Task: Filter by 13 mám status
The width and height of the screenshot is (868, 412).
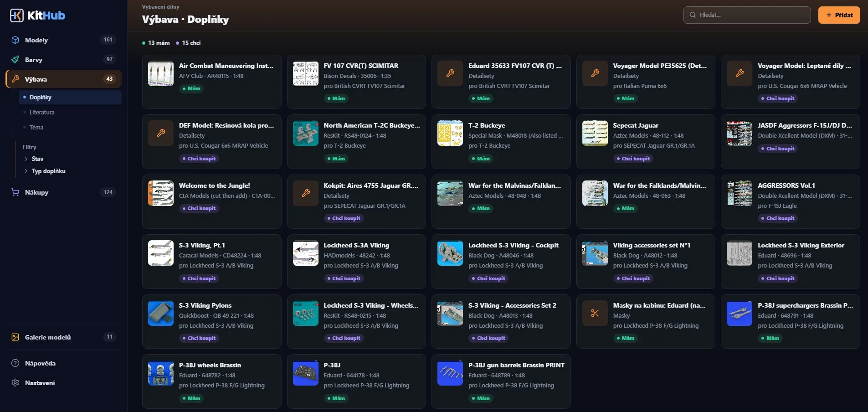Action: click(x=156, y=43)
